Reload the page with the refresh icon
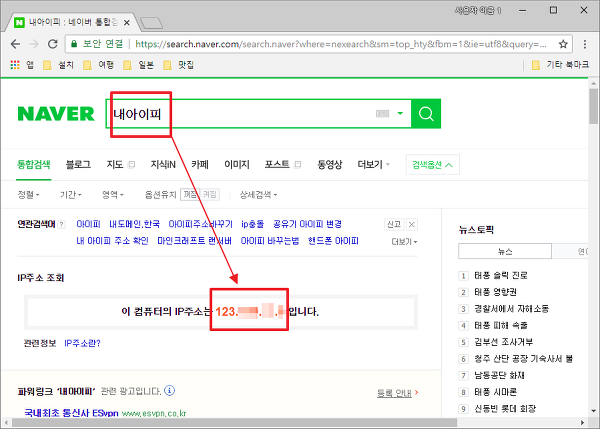This screenshot has width=600, height=429. click(53, 44)
